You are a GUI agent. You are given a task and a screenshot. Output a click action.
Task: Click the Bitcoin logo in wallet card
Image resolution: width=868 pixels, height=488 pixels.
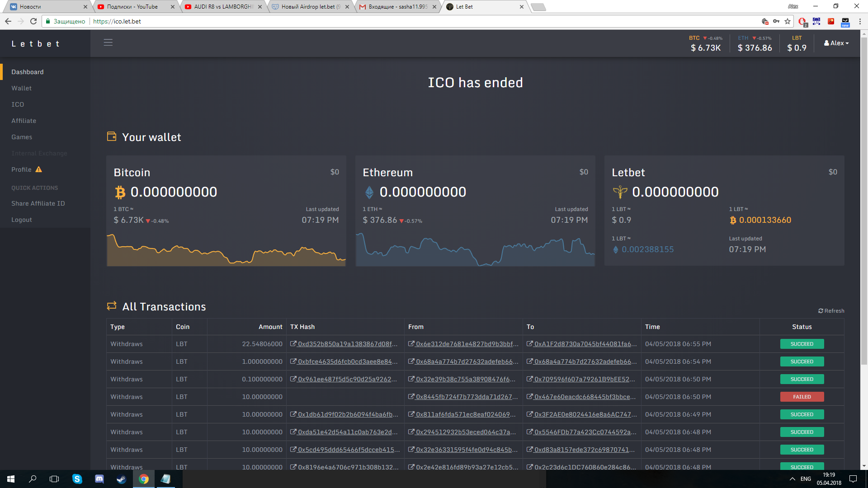coord(120,192)
